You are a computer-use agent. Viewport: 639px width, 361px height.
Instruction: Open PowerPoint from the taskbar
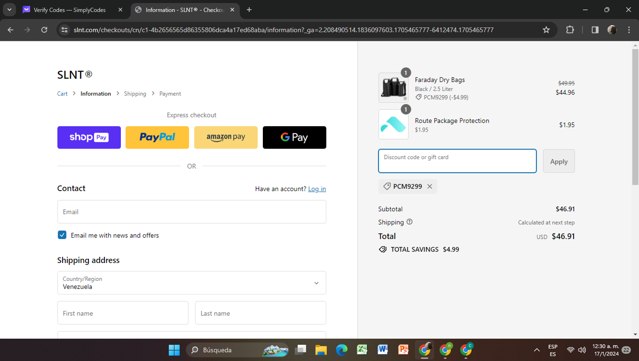click(403, 350)
